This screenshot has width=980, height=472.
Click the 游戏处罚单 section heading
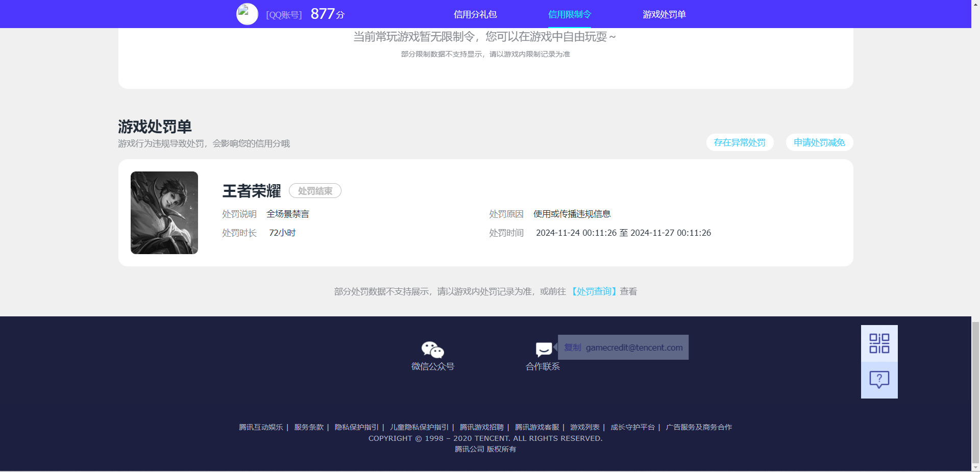point(155,126)
